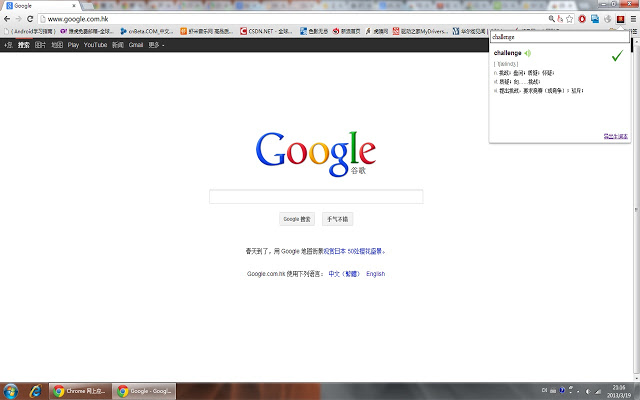Click the Google search text box
This screenshot has height=400, width=640.
click(x=316, y=196)
